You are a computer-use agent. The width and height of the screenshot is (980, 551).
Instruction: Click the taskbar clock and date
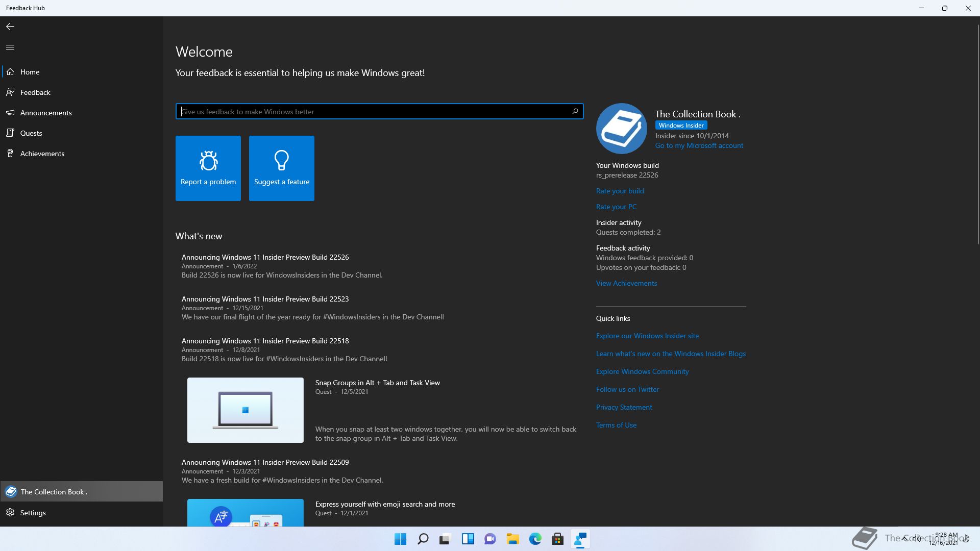click(x=944, y=539)
